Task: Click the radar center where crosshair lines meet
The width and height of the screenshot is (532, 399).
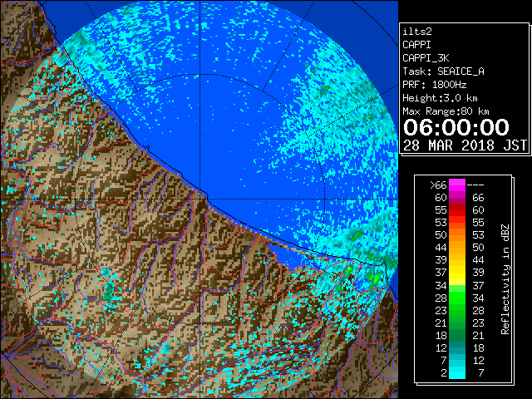Action: point(199,199)
